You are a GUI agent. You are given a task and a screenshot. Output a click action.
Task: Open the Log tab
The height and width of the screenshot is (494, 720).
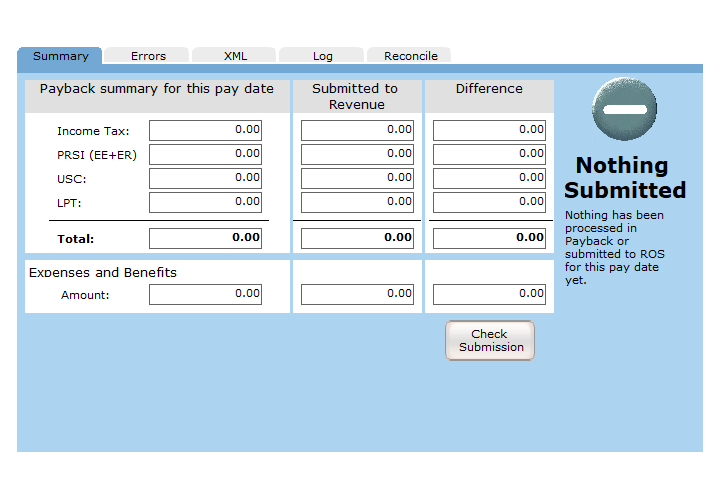[322, 56]
